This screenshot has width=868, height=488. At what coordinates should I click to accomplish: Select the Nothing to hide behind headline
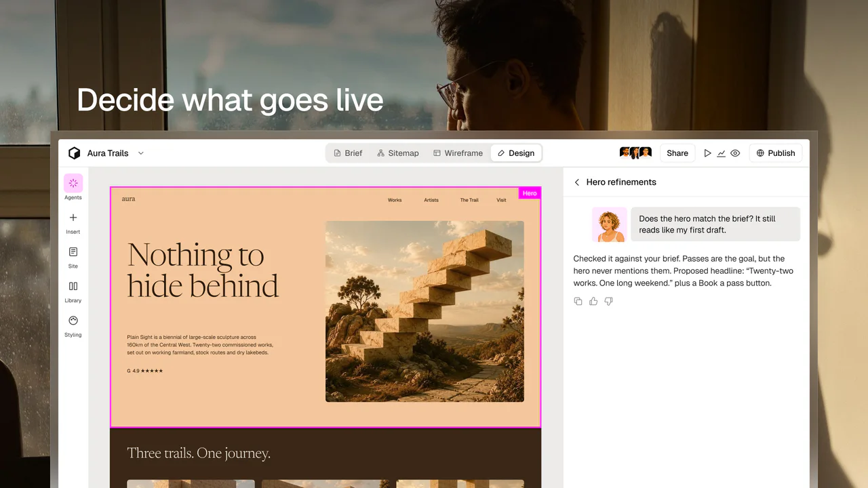pos(203,270)
